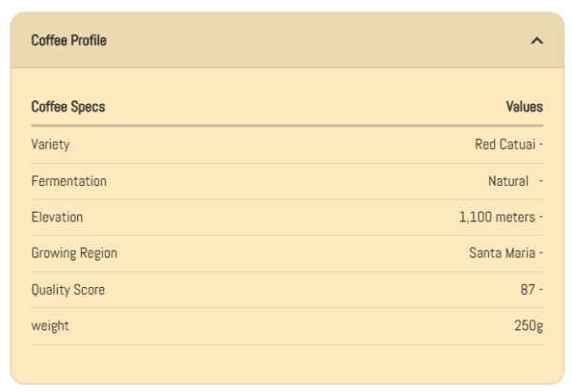
Task: Select the Variety row label
Action: point(51,145)
